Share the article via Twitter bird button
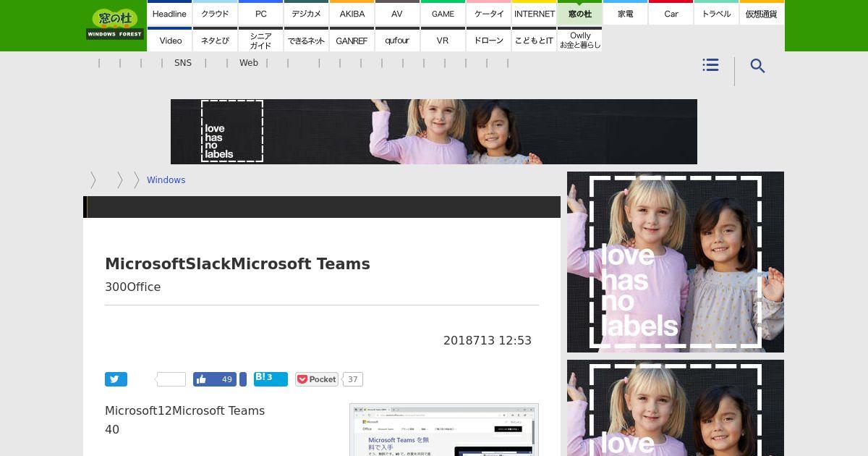 point(116,379)
